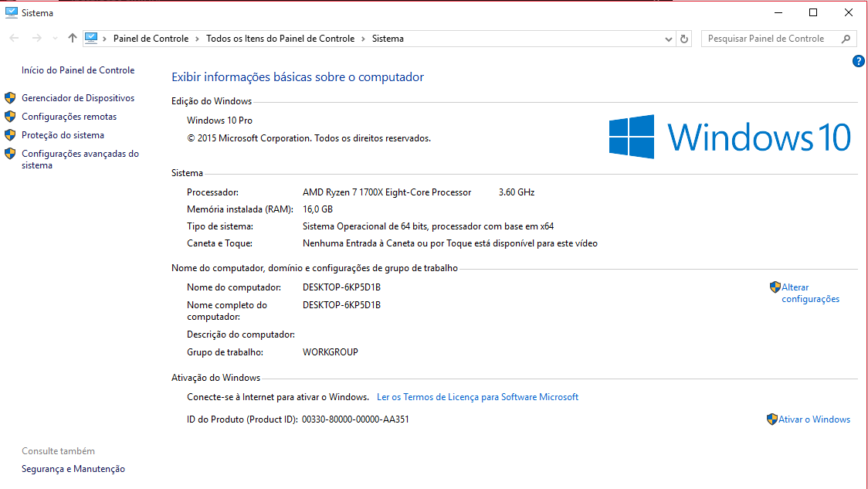
Task: Select the 3.60 GHz value
Action: [517, 192]
